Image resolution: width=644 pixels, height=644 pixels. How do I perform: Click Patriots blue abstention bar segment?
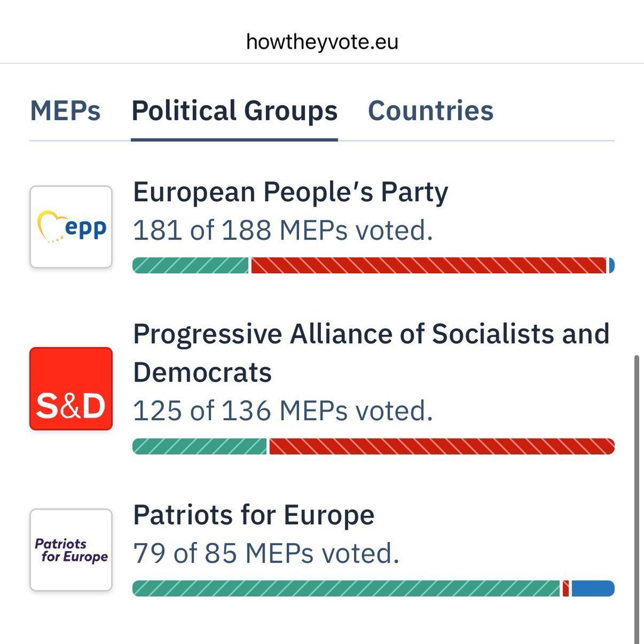[x=593, y=589]
